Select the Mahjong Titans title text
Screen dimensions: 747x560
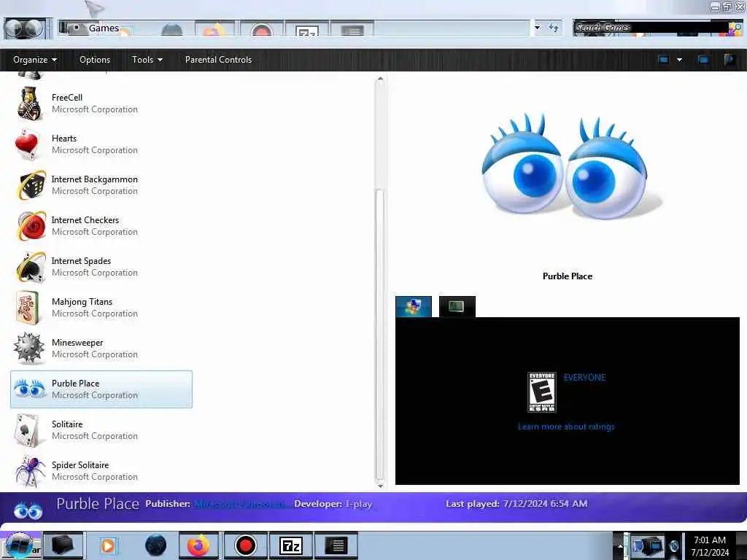click(82, 302)
